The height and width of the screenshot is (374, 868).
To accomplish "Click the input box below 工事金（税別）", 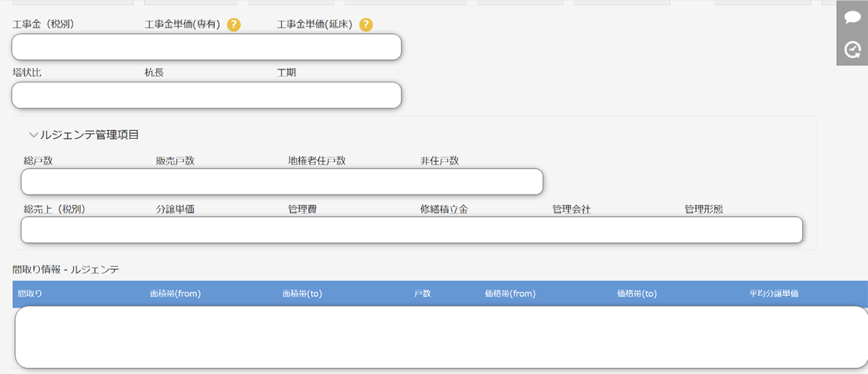I will 206,47.
